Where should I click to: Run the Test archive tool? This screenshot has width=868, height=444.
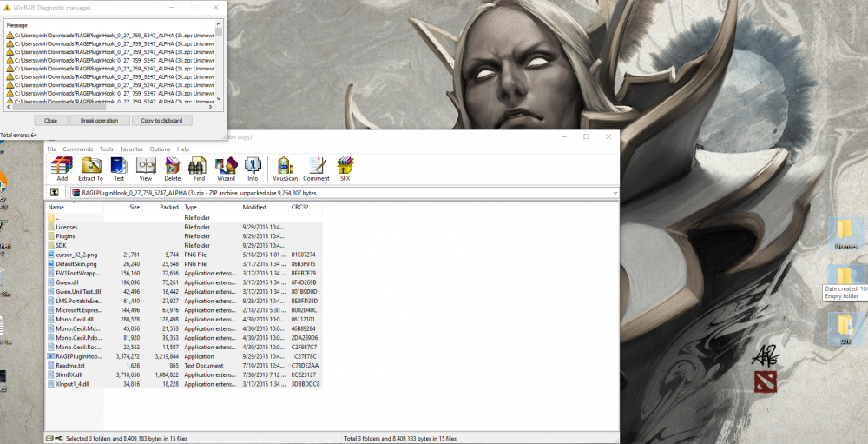119,169
